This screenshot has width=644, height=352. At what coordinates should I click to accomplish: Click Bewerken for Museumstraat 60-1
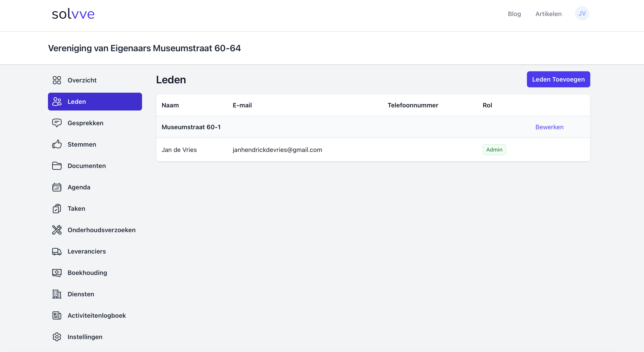(549, 127)
